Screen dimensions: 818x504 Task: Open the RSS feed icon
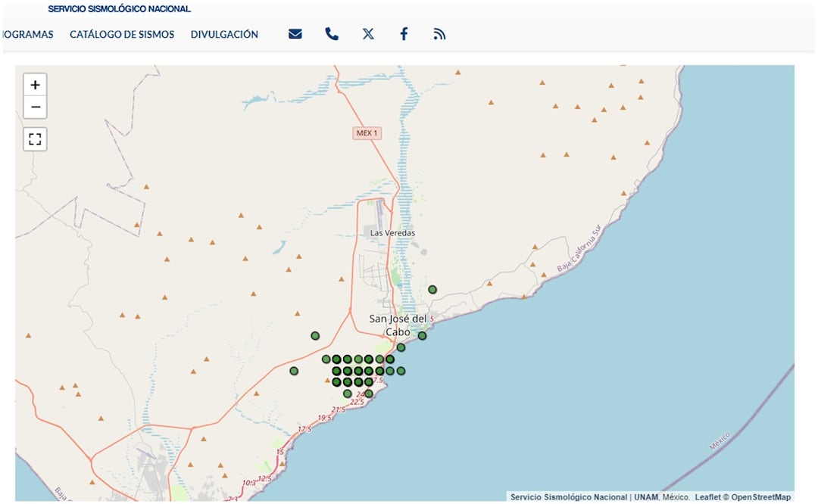pyautogui.click(x=439, y=34)
